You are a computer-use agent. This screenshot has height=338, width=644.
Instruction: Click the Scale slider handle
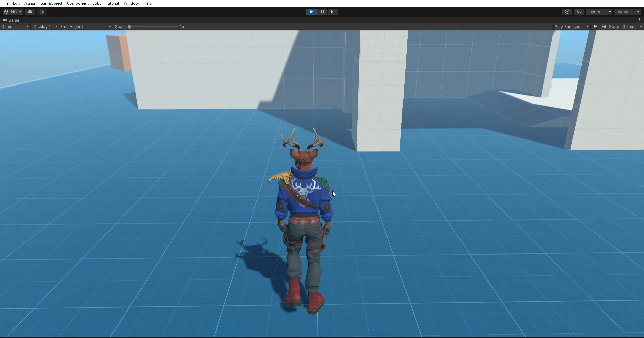[x=129, y=27]
